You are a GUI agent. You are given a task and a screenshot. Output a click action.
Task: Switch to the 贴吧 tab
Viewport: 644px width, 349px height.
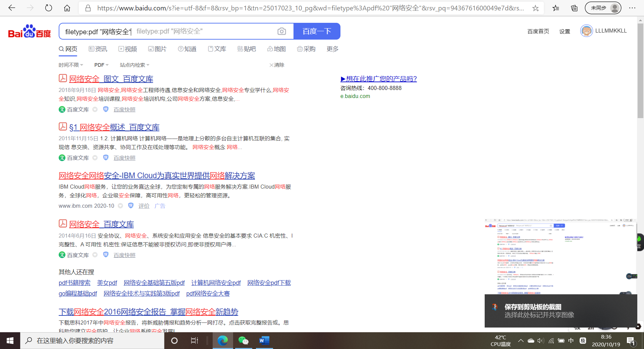[x=247, y=49]
